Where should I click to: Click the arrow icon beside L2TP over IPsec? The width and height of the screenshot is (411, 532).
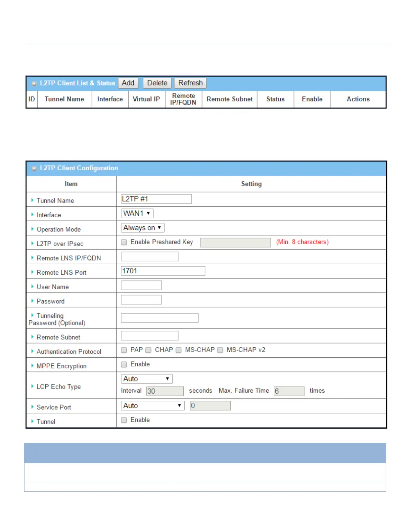point(33,243)
